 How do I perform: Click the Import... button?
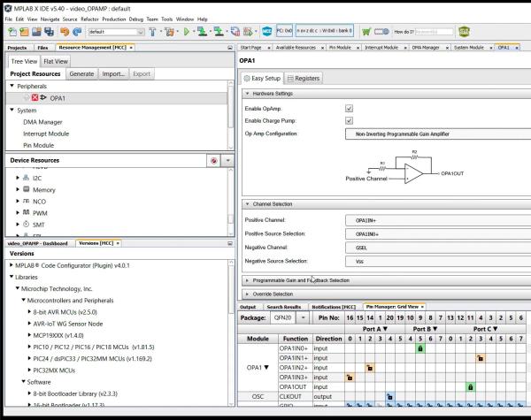pos(114,73)
